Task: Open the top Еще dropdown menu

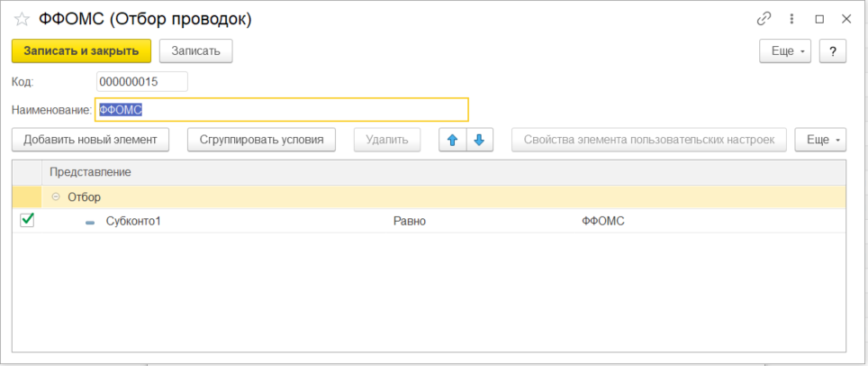Action: coord(786,51)
